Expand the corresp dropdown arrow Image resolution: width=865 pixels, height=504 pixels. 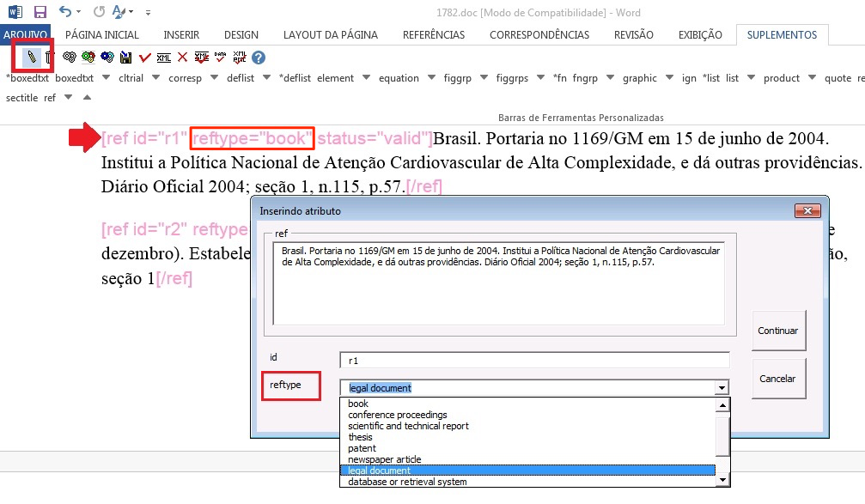213,77
